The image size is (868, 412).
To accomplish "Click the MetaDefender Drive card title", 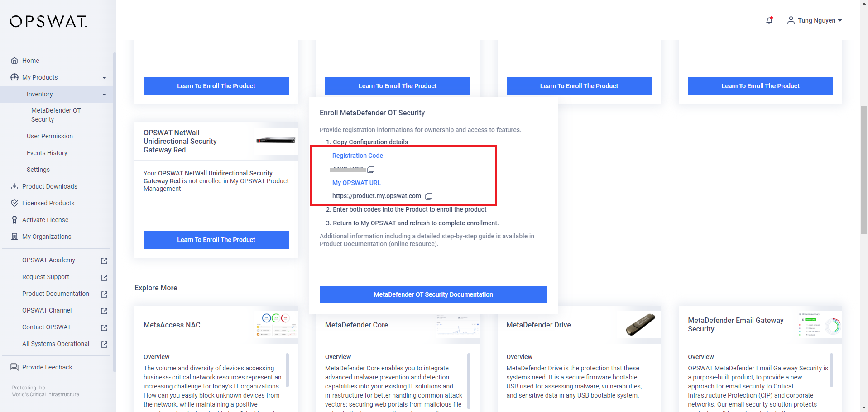I will coord(538,325).
